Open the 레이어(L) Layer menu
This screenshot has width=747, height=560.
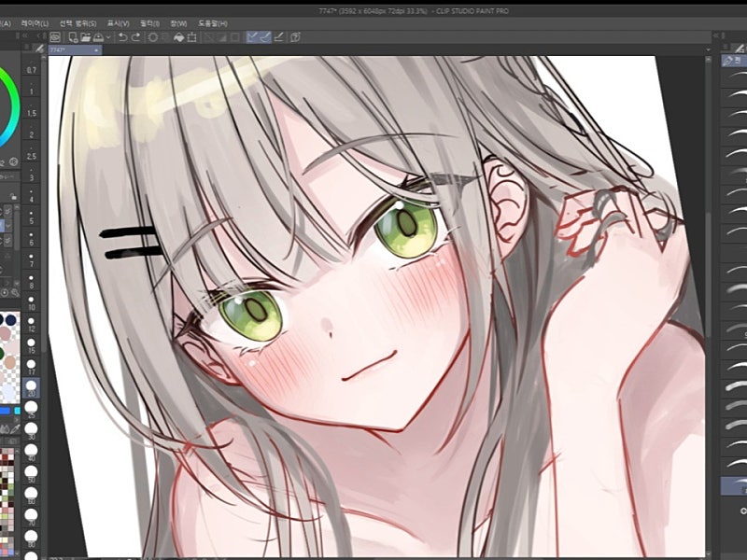(x=35, y=22)
